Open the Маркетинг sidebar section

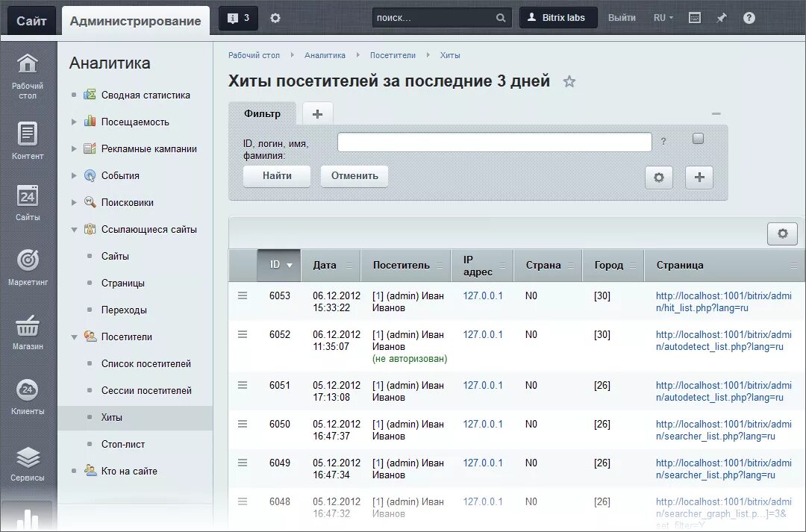[x=28, y=267]
